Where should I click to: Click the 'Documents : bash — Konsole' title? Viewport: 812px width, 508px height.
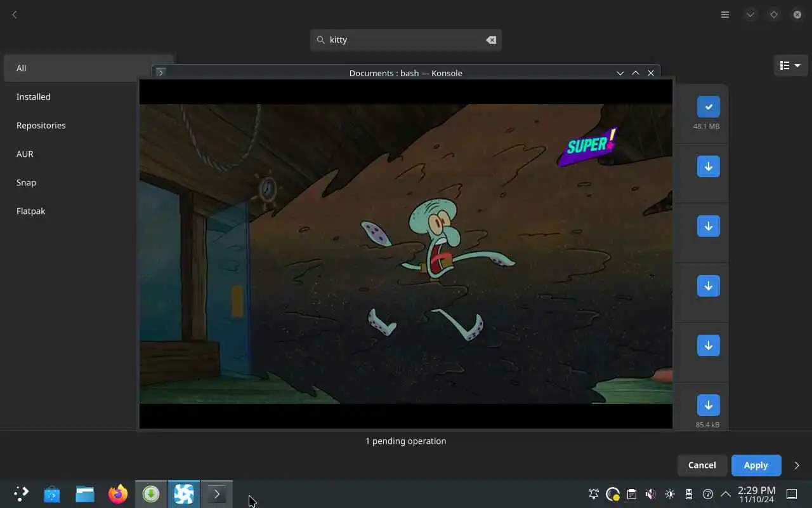click(x=405, y=73)
